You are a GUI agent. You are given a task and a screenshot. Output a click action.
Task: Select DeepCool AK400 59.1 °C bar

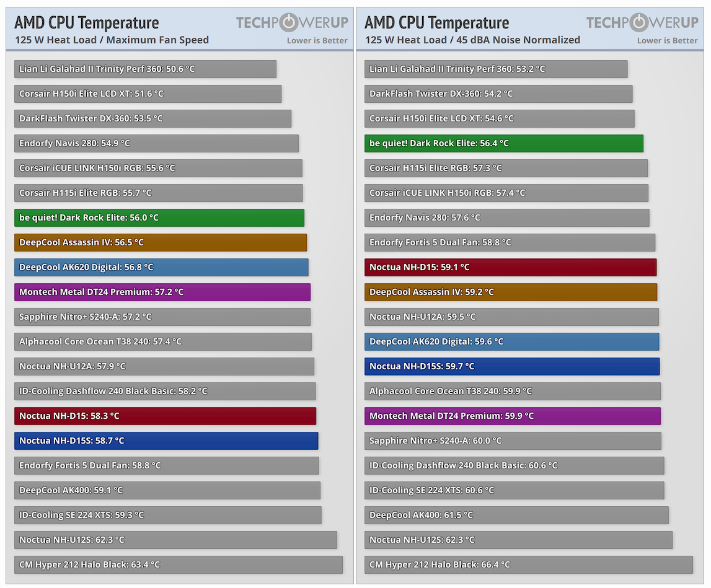[167, 491]
